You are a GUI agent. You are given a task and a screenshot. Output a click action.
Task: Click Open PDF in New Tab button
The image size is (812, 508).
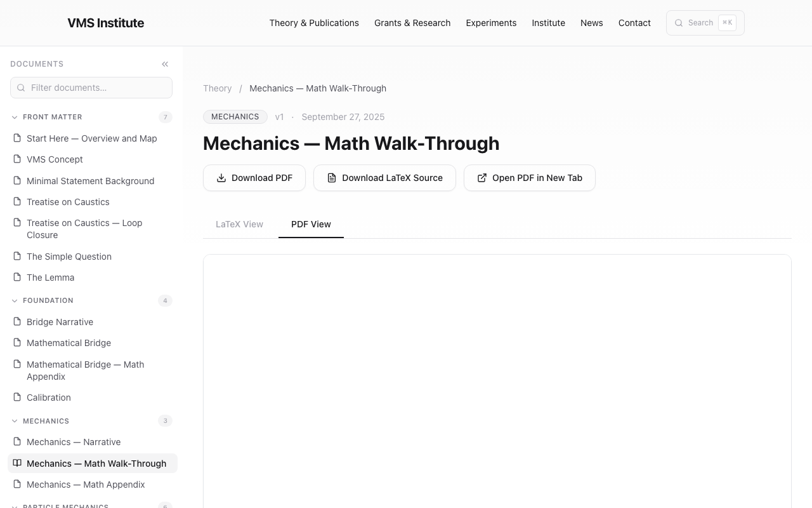click(530, 178)
